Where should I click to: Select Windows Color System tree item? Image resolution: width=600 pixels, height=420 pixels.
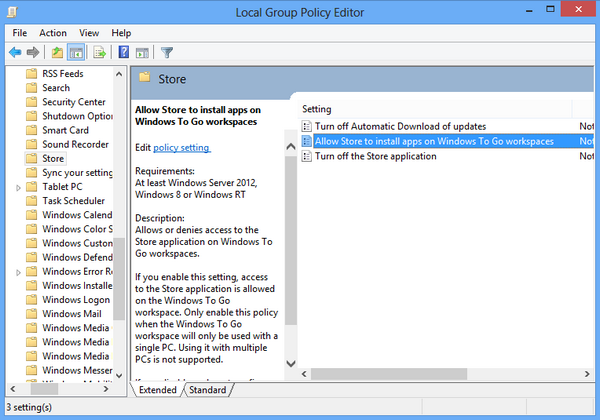pos(77,229)
